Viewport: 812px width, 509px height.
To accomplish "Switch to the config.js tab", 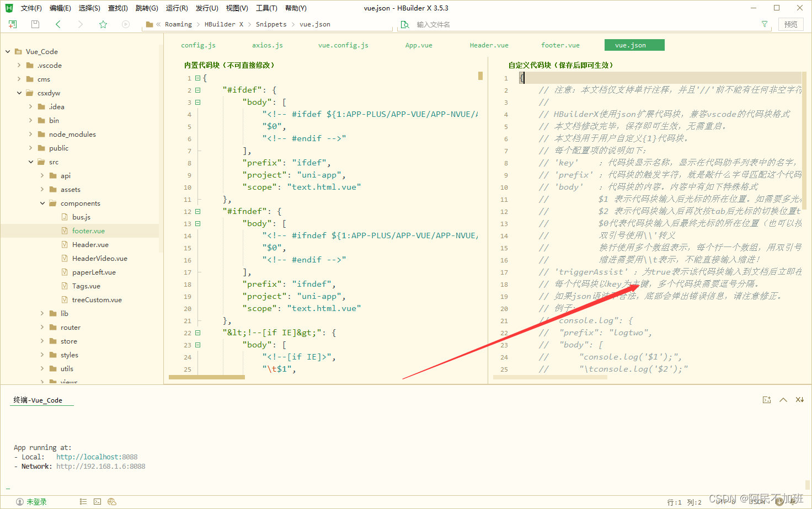I will [x=199, y=45].
